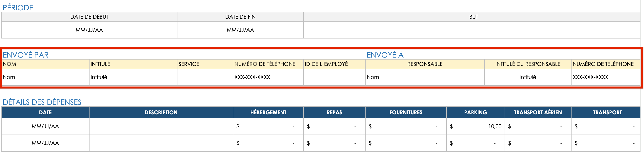The width and height of the screenshot is (644, 152).
Task: Select NUMÉRO DE TÉLÉPHONE header under ENVOYÉ À
Action: (x=606, y=64)
